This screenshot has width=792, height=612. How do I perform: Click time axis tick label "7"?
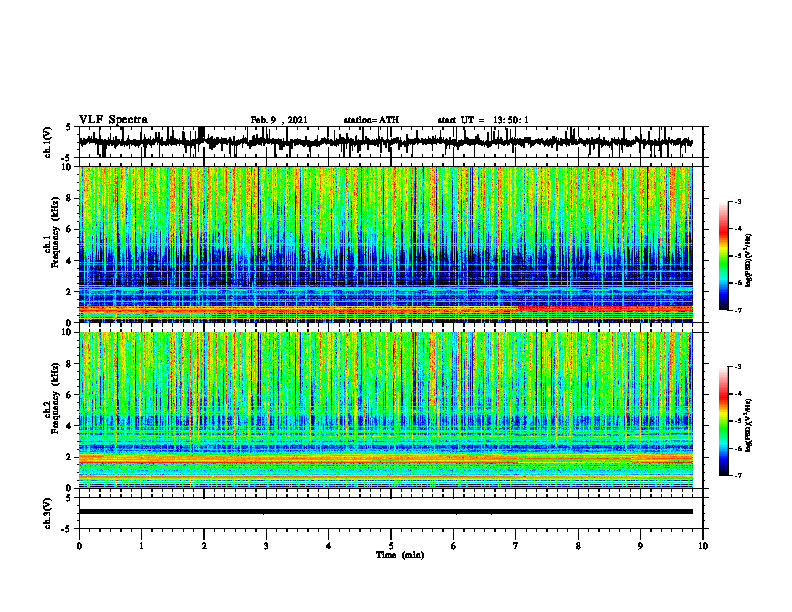pyautogui.click(x=516, y=546)
